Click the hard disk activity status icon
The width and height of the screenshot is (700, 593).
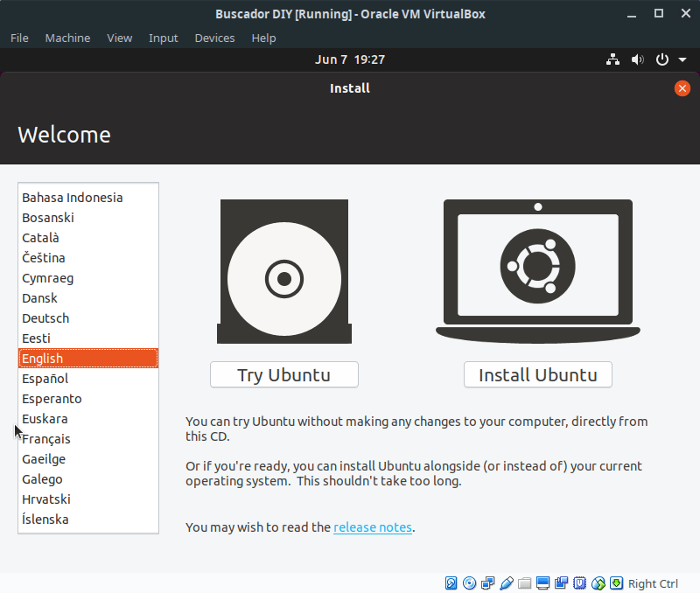451,583
